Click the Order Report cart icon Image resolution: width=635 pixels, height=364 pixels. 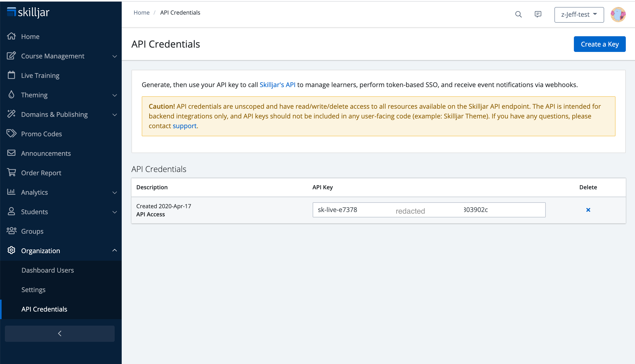(11, 173)
